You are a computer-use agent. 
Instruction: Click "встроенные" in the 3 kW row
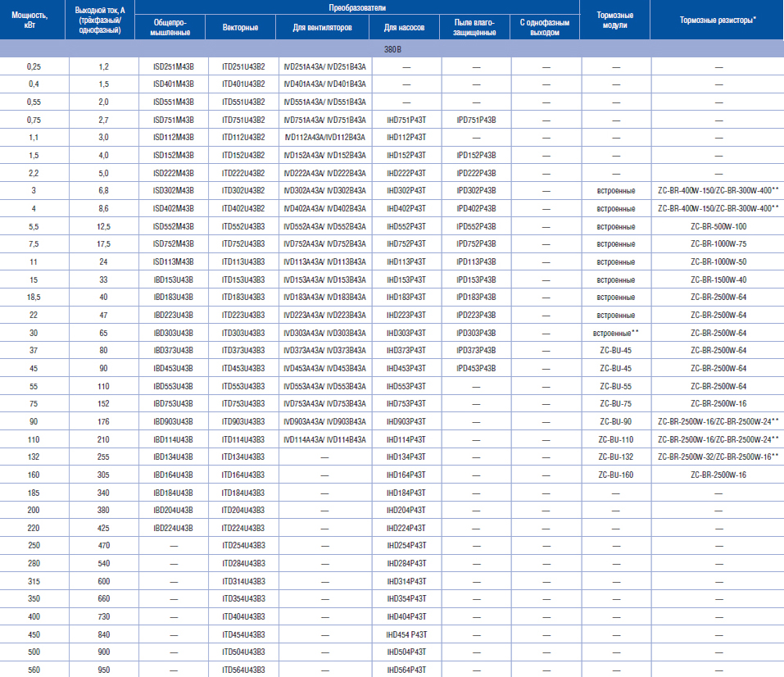[616, 191]
